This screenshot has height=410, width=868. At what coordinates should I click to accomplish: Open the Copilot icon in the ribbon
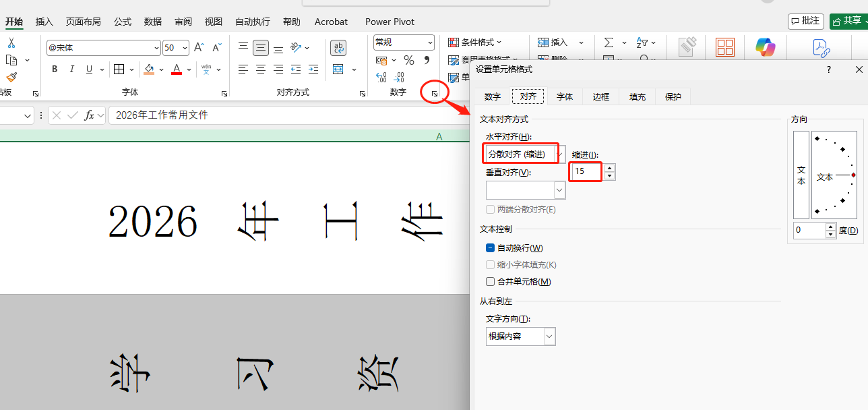[766, 47]
